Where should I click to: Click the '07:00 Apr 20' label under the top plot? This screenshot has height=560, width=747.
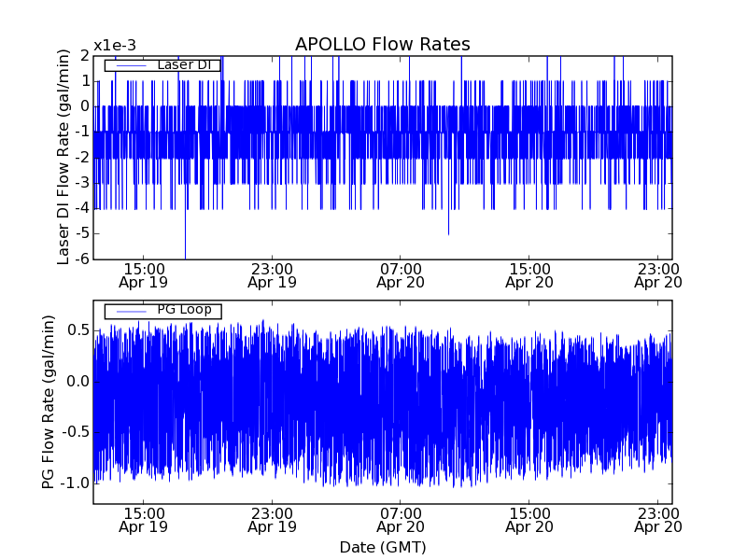click(x=401, y=275)
